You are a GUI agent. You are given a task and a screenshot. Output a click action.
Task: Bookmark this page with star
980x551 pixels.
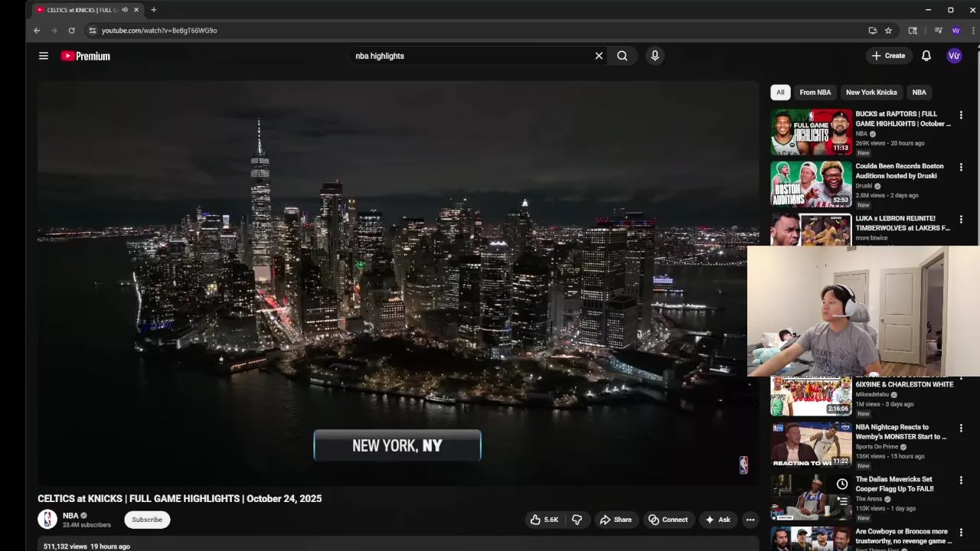(x=888, y=31)
